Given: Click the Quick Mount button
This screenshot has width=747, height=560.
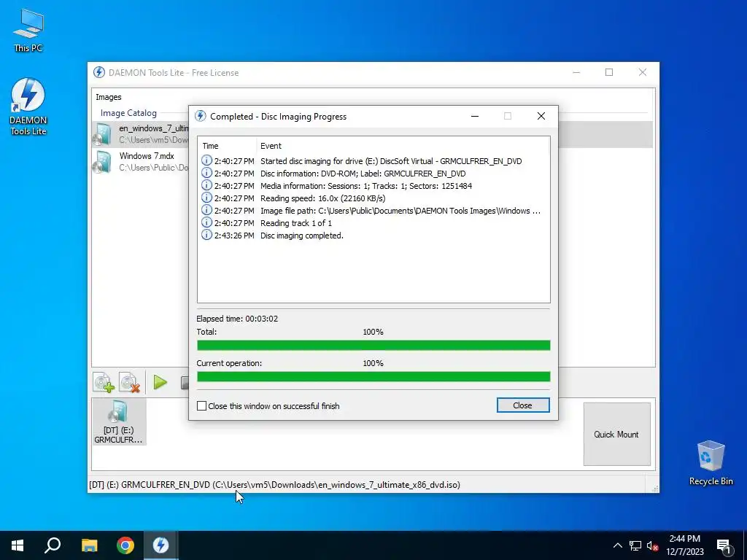Looking at the screenshot, I should click(616, 434).
